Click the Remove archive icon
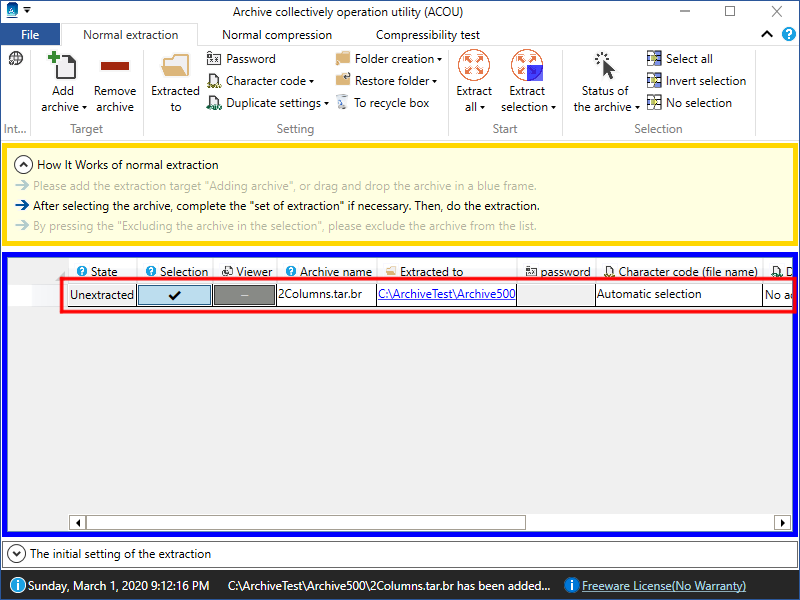 point(115,67)
